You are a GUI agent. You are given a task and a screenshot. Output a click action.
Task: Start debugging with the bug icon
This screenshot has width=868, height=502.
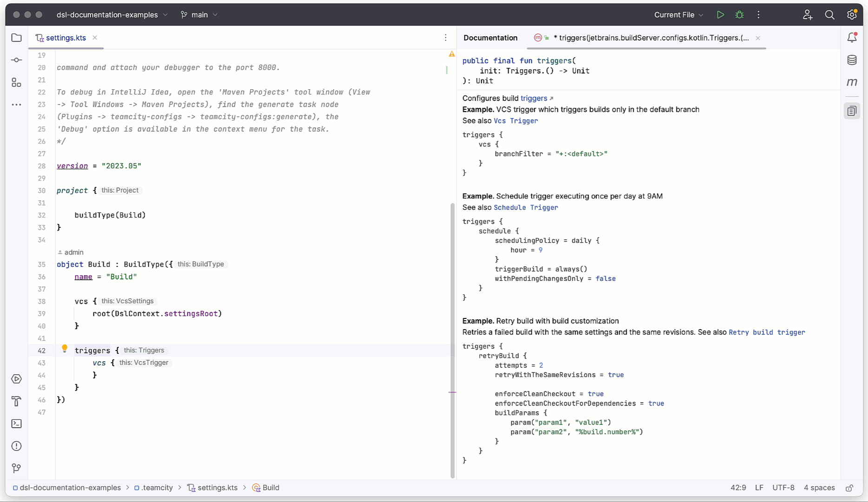[740, 15]
